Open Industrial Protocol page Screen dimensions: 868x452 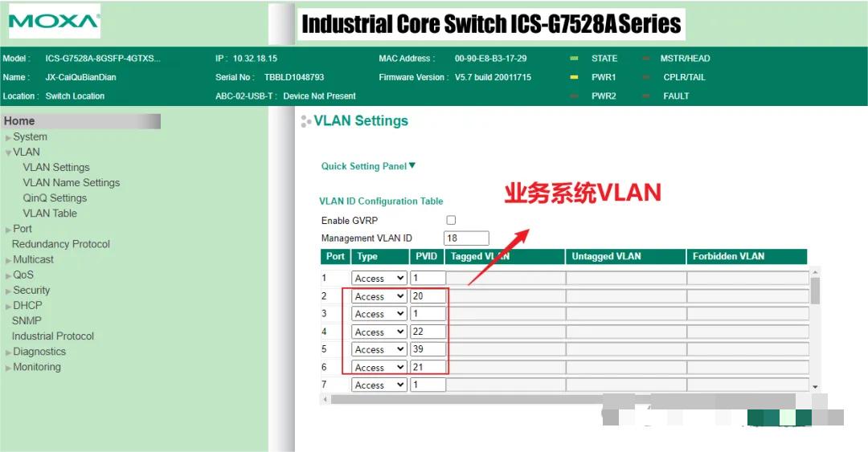click(52, 336)
